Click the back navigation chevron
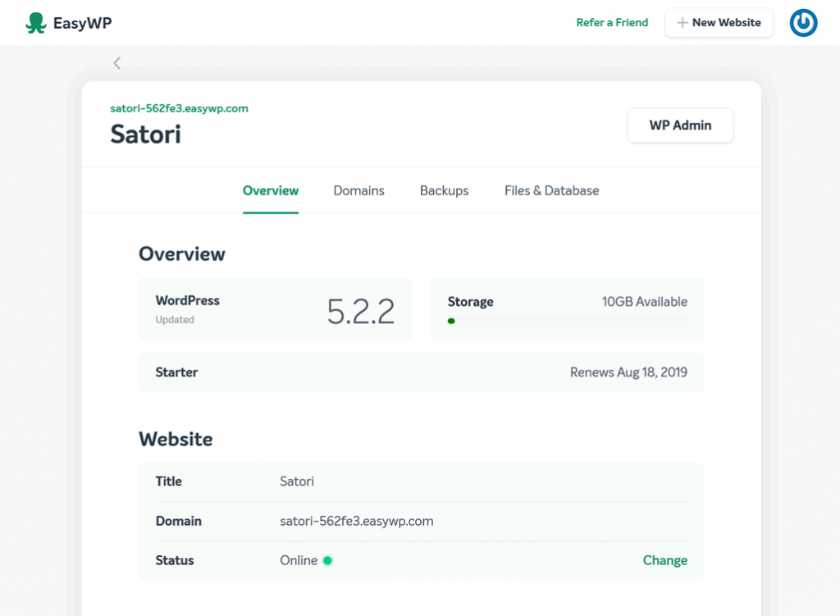840x616 pixels. [x=116, y=62]
